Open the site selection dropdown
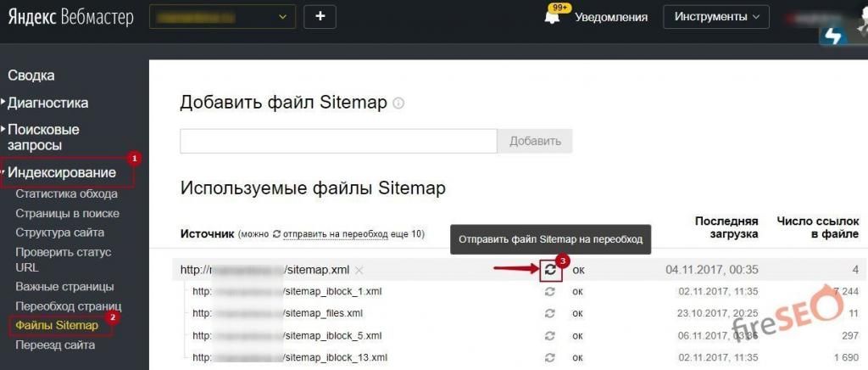This screenshot has width=868, height=370. [221, 16]
